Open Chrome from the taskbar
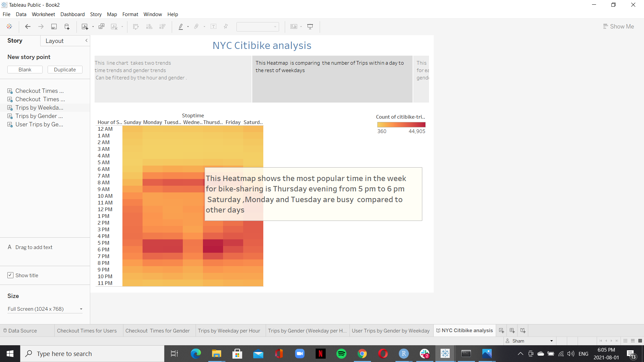The height and width of the screenshot is (362, 644). coord(362,354)
